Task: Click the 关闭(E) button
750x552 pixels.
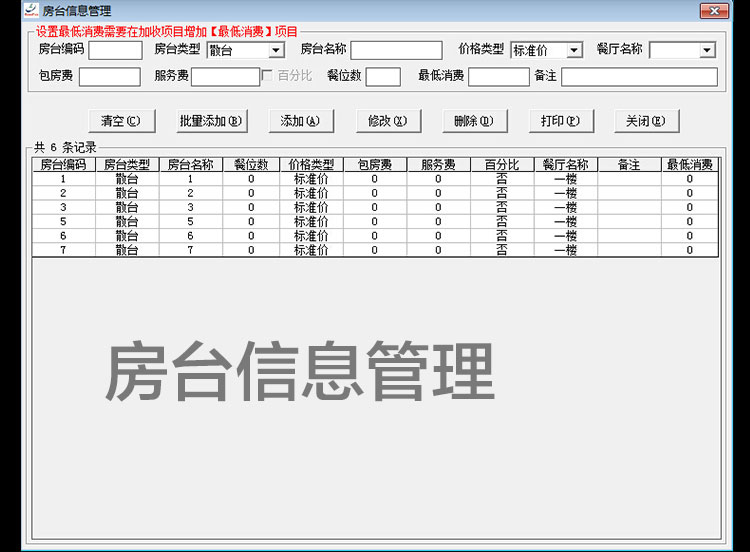Action: (x=646, y=121)
